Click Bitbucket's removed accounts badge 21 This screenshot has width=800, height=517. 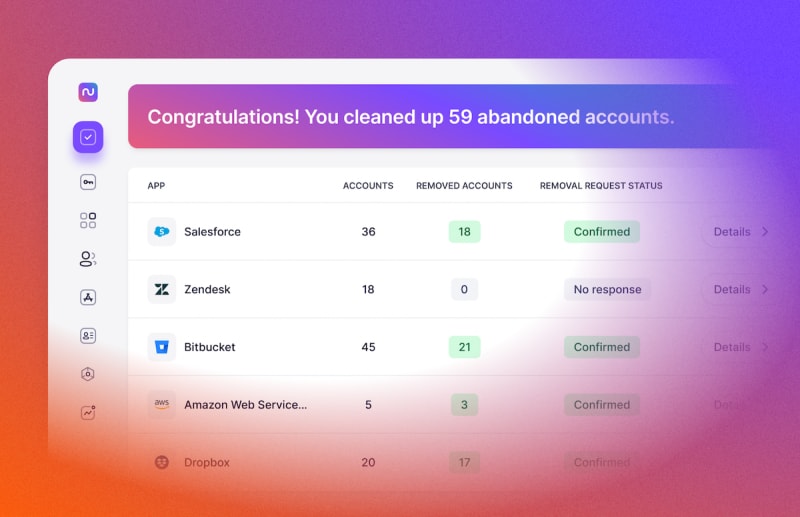coord(464,347)
